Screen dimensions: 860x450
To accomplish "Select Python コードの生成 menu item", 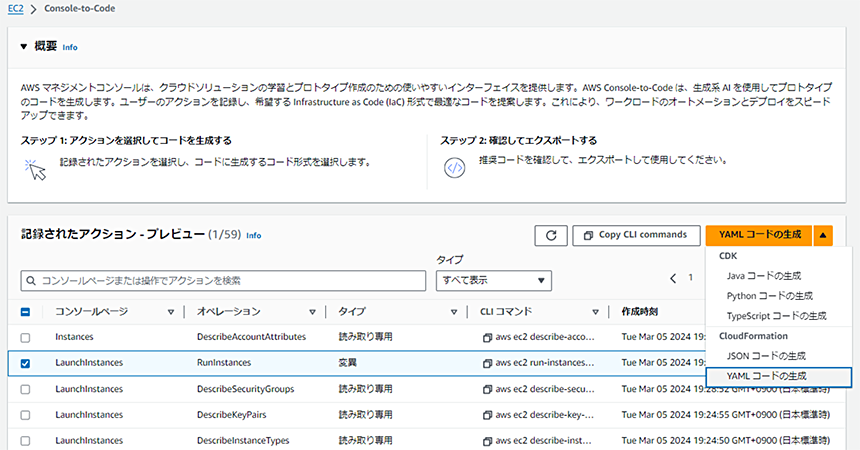I will (770, 296).
